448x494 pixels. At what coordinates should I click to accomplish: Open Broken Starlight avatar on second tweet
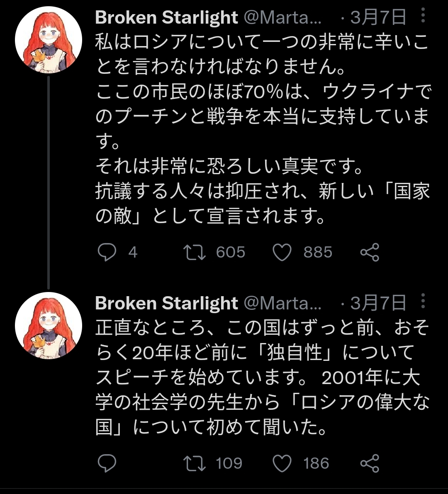tap(49, 326)
